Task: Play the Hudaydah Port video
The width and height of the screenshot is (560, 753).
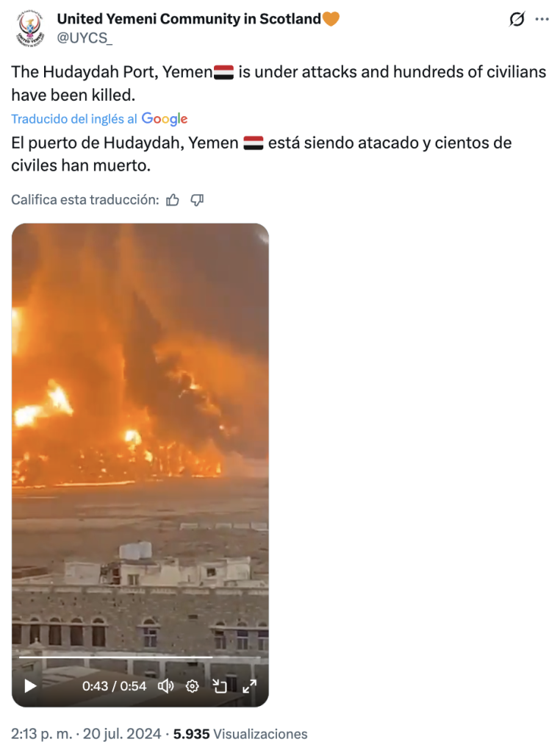Action: (x=30, y=686)
